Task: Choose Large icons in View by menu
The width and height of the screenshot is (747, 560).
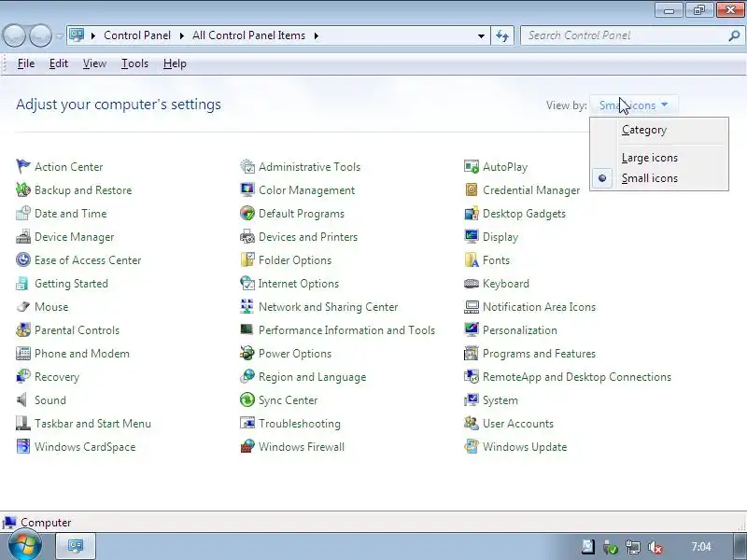Action: point(659,158)
